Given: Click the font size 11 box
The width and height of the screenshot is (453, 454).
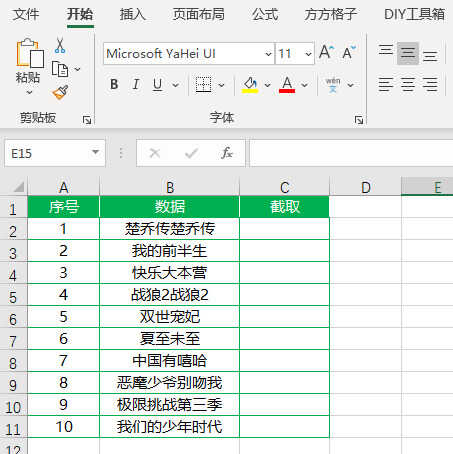Looking at the screenshot, I should coord(289,54).
